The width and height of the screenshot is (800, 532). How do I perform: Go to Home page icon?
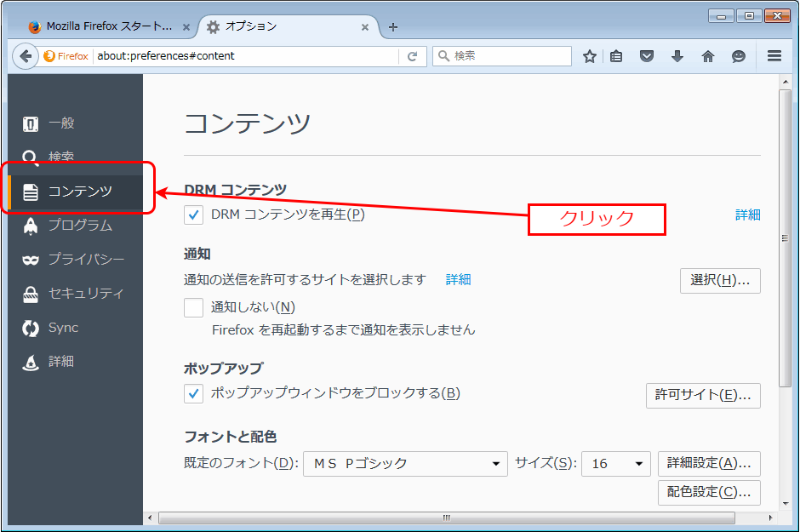tap(707, 56)
